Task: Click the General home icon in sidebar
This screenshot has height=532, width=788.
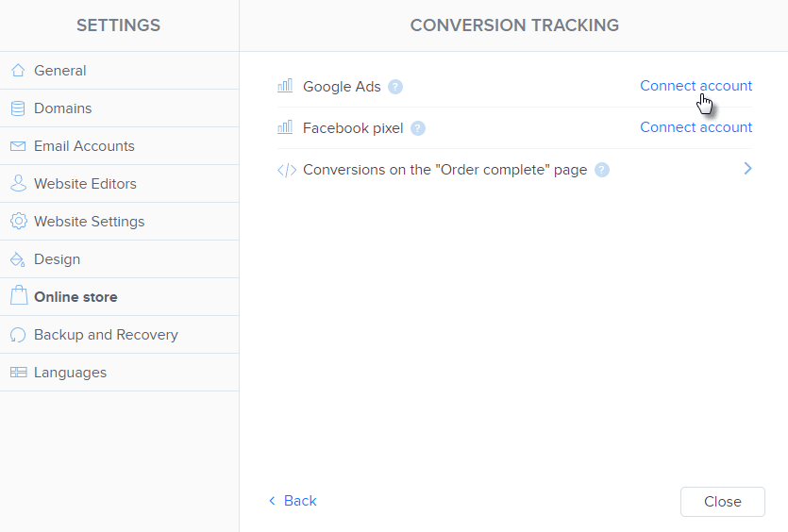Action: coord(18,71)
